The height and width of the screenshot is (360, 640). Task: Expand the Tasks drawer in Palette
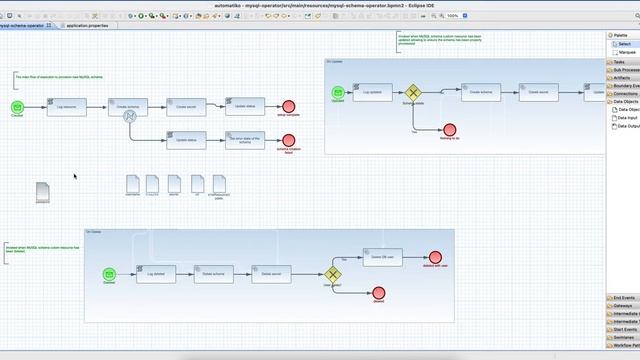(x=623, y=62)
